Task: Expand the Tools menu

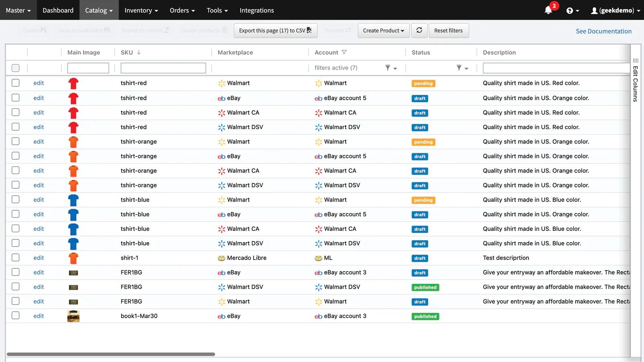Action: (217, 10)
